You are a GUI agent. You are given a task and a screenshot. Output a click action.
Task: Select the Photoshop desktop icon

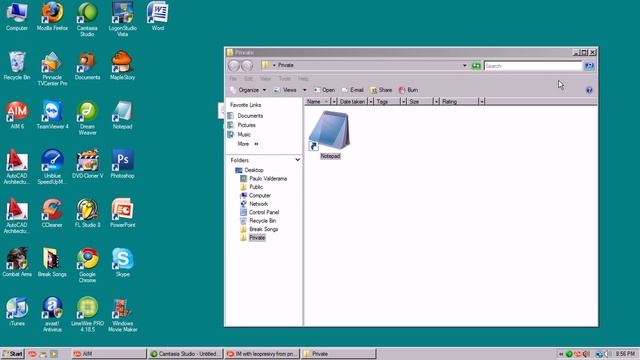point(122,164)
